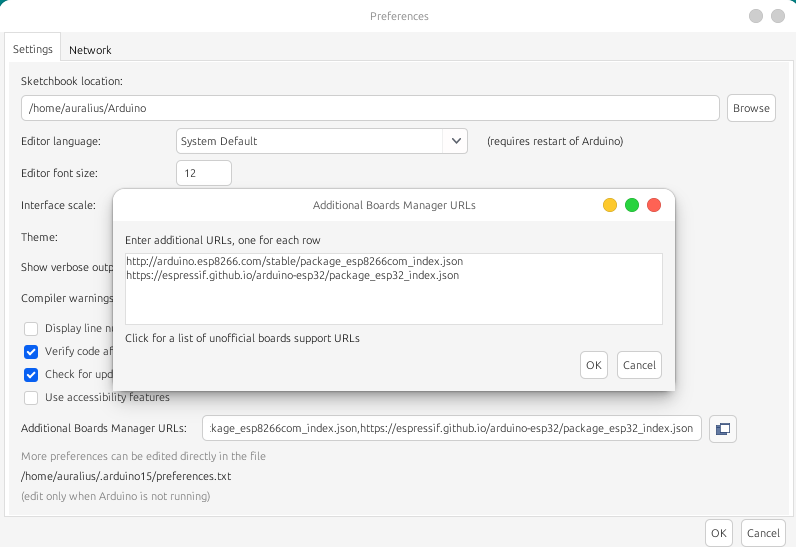Cancel the Additional Boards Manager URLs dialog
This screenshot has width=796, height=547.
[x=639, y=365]
